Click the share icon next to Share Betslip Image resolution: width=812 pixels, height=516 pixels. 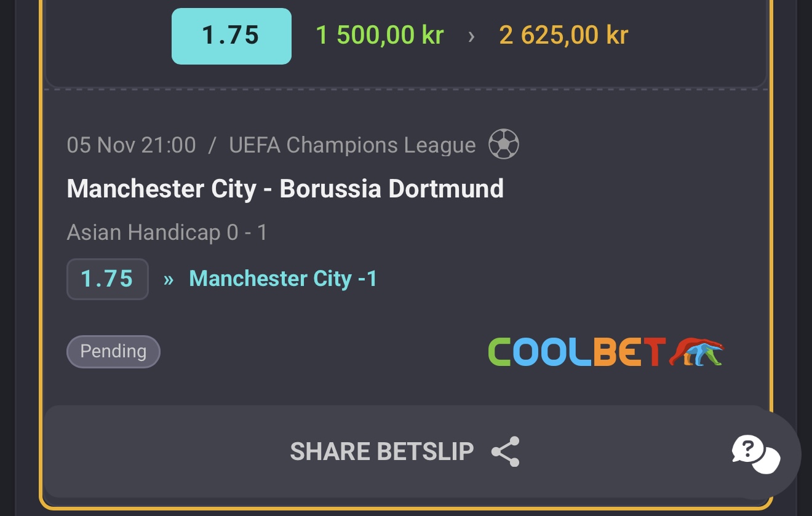tap(506, 451)
